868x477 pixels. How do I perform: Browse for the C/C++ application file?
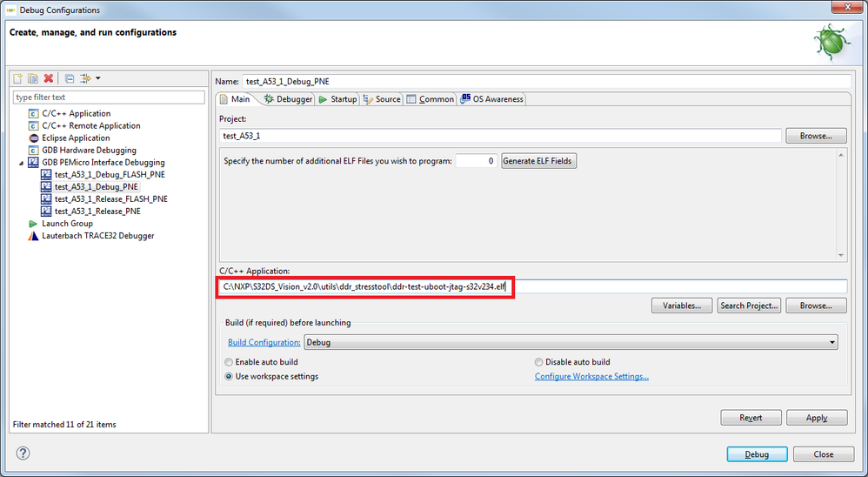pos(816,306)
